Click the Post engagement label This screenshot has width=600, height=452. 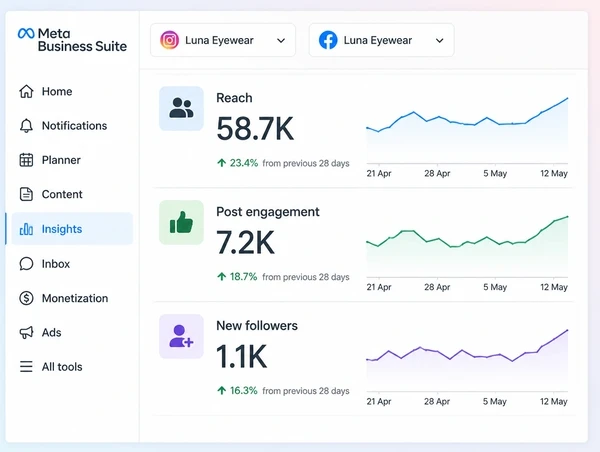pyautogui.click(x=267, y=212)
